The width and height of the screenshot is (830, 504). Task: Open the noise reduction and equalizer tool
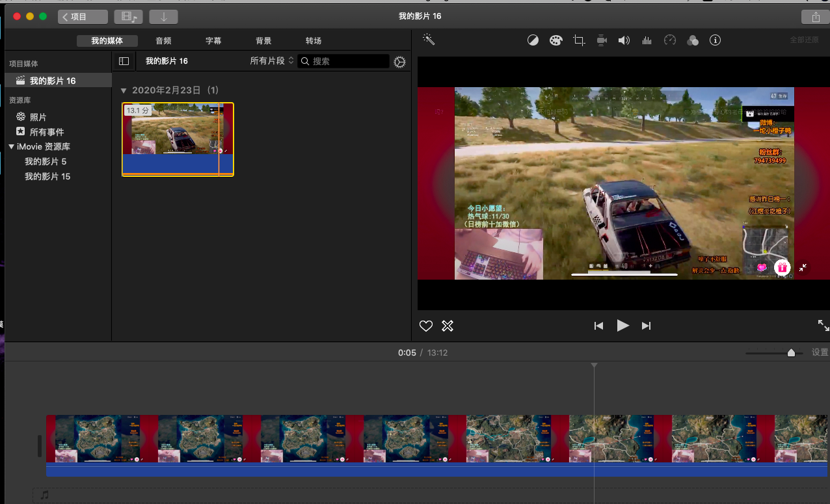pos(647,40)
